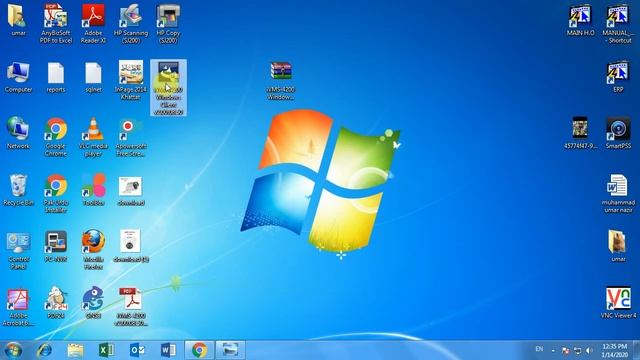Open muhammad umar nazir Word document
The image size is (640, 360).
tap(618, 193)
